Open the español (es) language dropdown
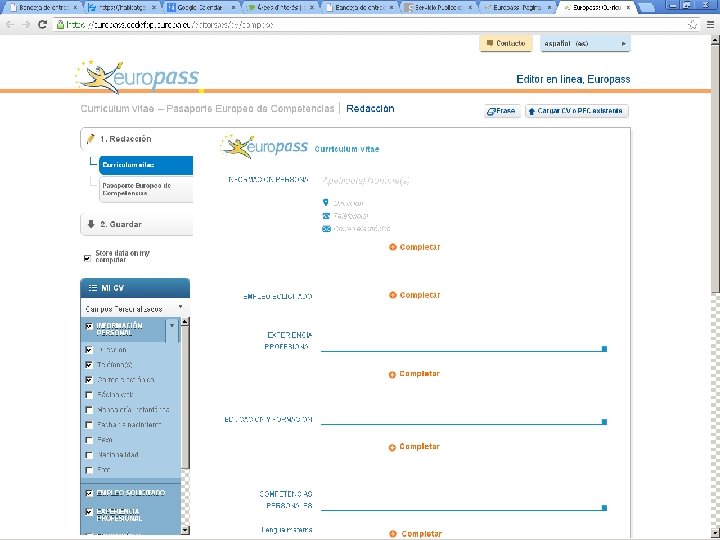 coord(585,44)
